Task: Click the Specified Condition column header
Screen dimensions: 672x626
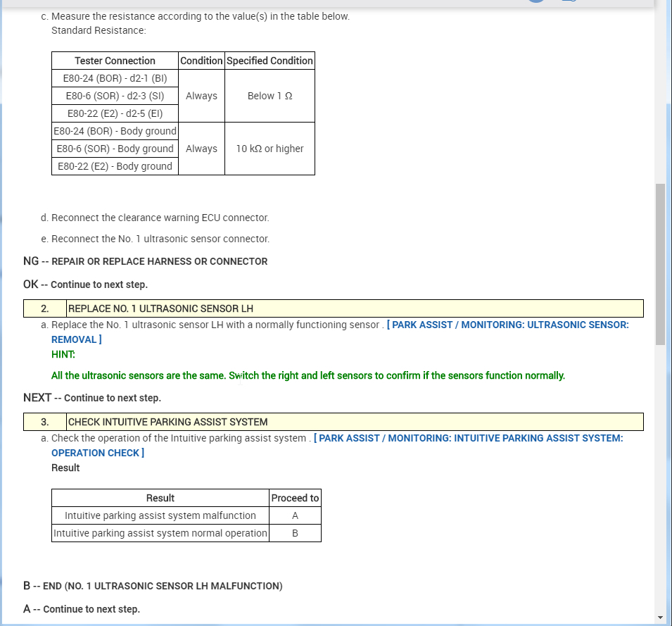Action: [270, 61]
